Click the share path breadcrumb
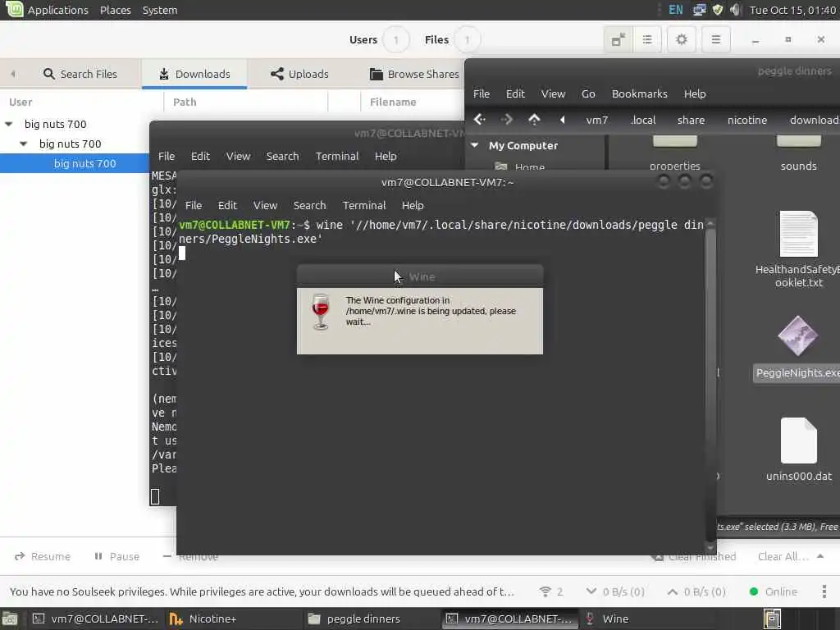Image resolution: width=840 pixels, height=630 pixels. (x=691, y=120)
